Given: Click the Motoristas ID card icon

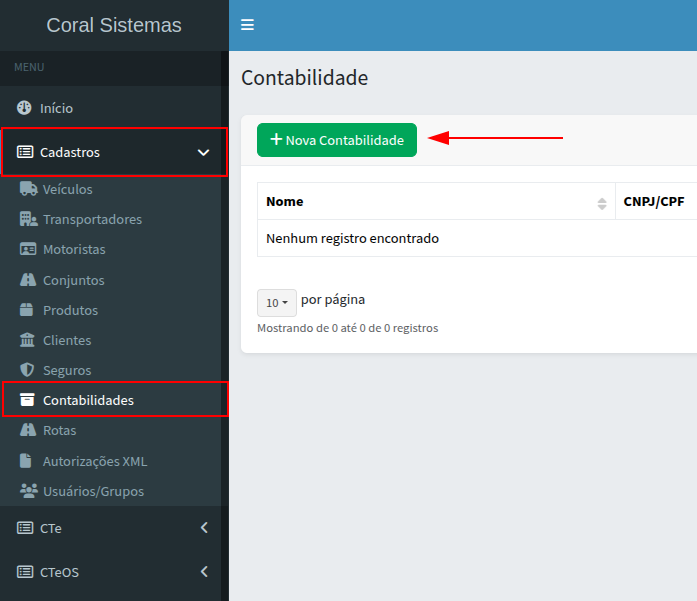Looking at the screenshot, I should click(x=28, y=249).
